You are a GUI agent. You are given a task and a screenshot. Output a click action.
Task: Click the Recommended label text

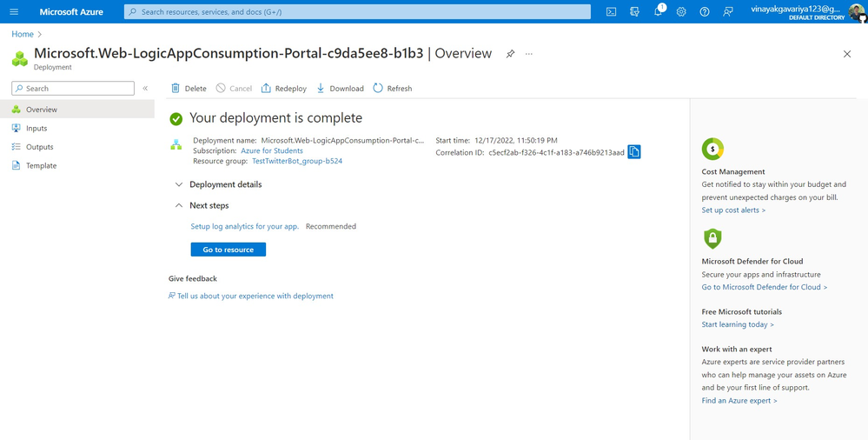331,226
